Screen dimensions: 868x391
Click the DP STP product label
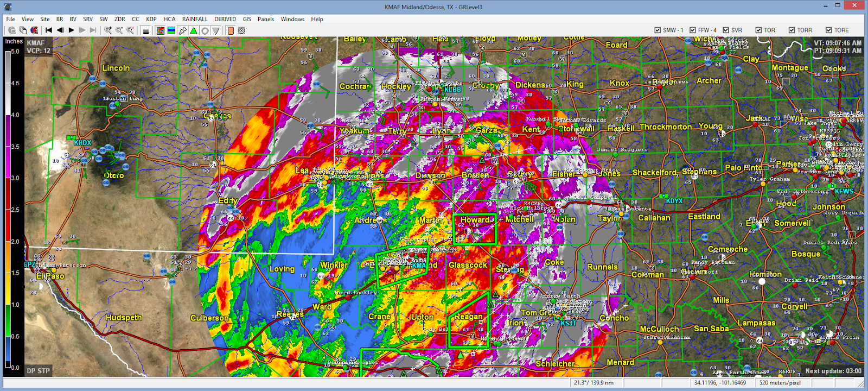[39, 371]
